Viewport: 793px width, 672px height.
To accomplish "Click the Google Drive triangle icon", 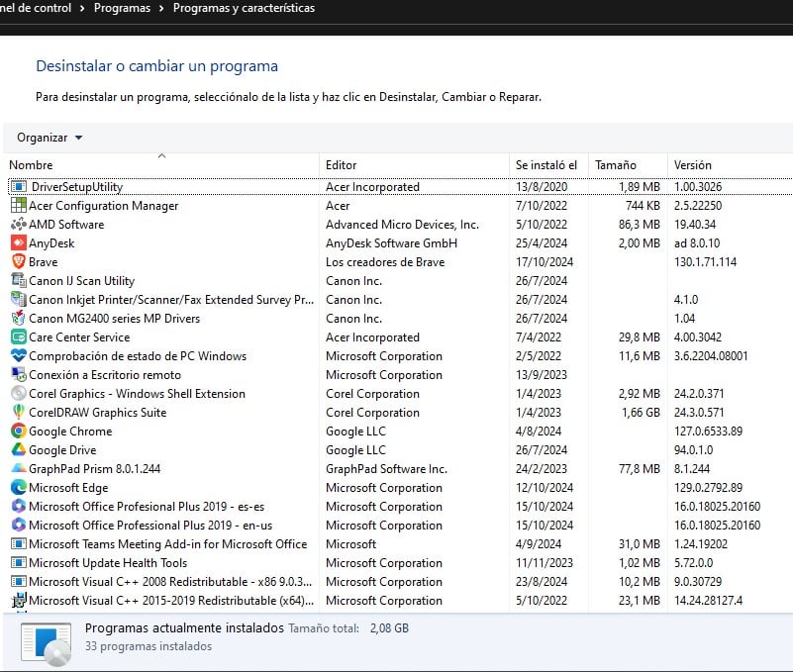I will pos(19,449).
